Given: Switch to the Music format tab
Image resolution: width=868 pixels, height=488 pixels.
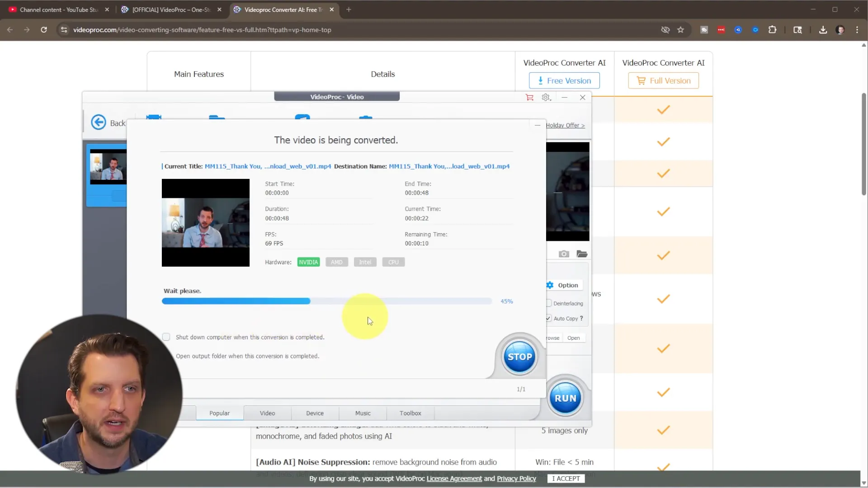Looking at the screenshot, I should click(363, 413).
